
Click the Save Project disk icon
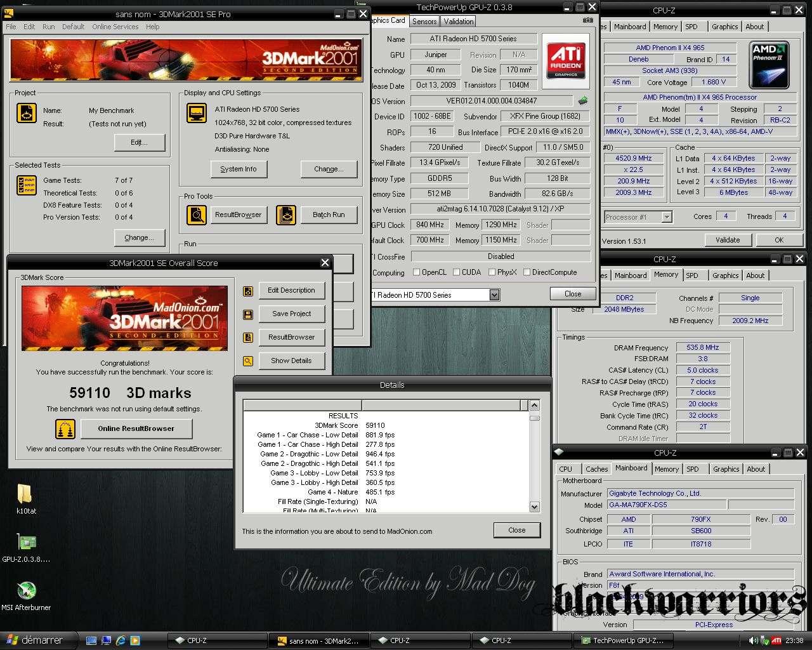[x=248, y=314]
